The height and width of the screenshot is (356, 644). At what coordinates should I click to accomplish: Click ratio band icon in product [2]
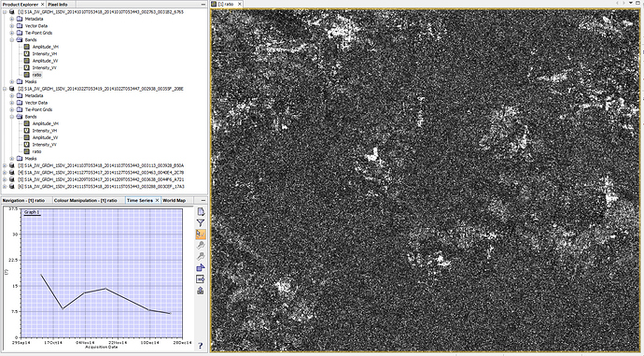27,151
